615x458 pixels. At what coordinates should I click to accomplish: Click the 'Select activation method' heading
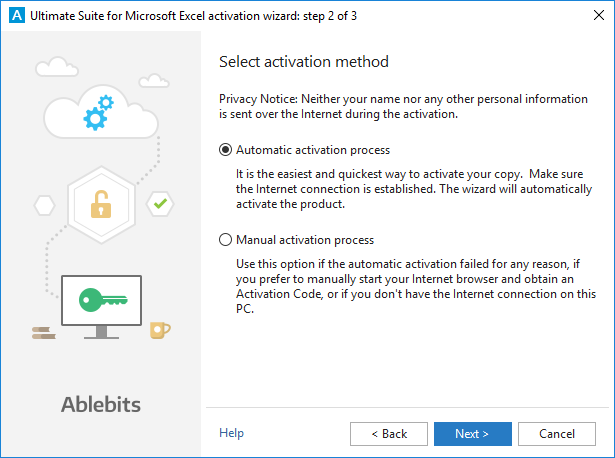[x=304, y=62]
